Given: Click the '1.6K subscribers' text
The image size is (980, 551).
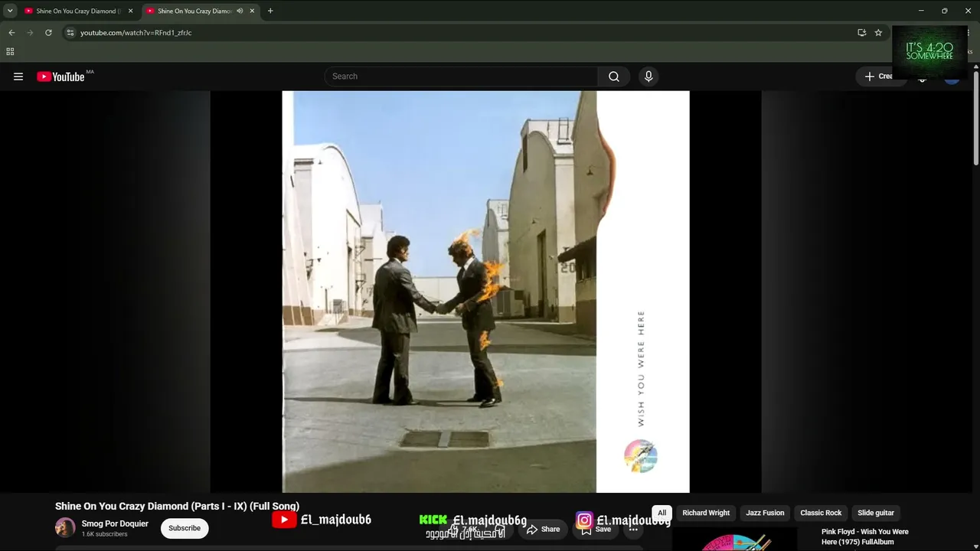Looking at the screenshot, I should pyautogui.click(x=105, y=534).
